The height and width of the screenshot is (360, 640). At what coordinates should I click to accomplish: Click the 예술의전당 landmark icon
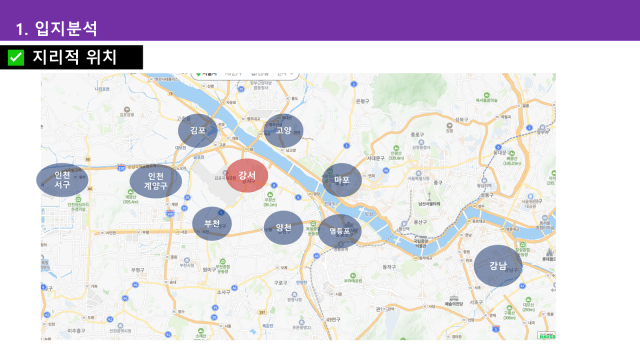click(454, 298)
